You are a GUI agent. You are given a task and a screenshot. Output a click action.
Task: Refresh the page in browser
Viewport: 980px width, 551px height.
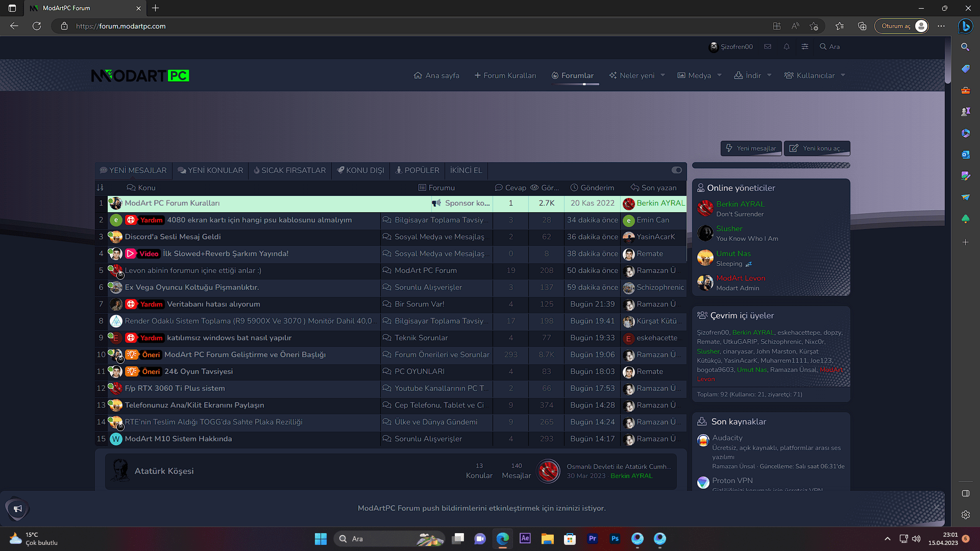pos(37,26)
